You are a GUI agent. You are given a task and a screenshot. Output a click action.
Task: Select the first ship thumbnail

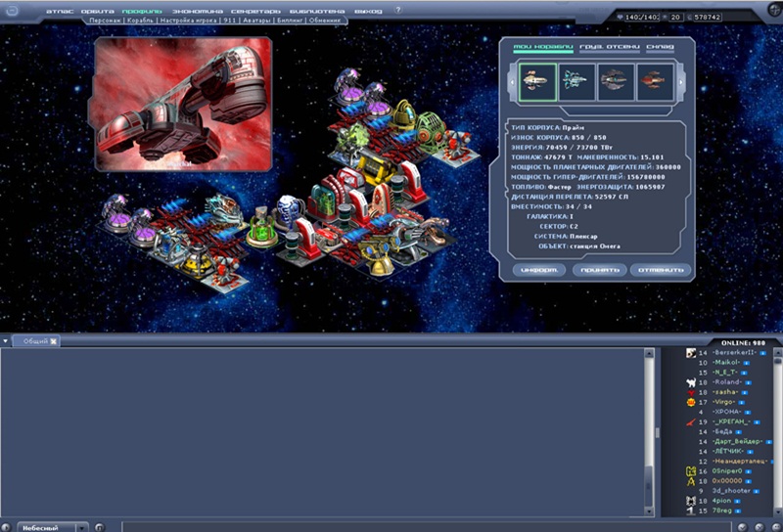click(537, 82)
